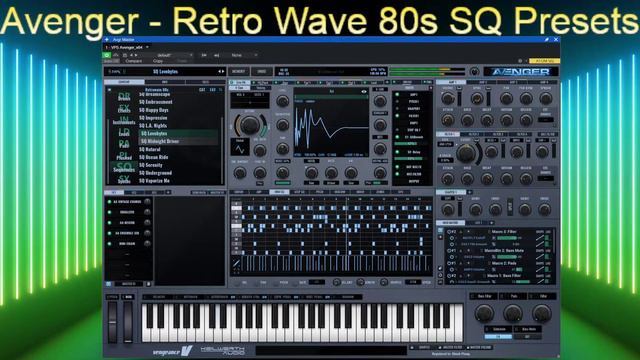Open the ARP tab in sequencer section

click(259, 192)
